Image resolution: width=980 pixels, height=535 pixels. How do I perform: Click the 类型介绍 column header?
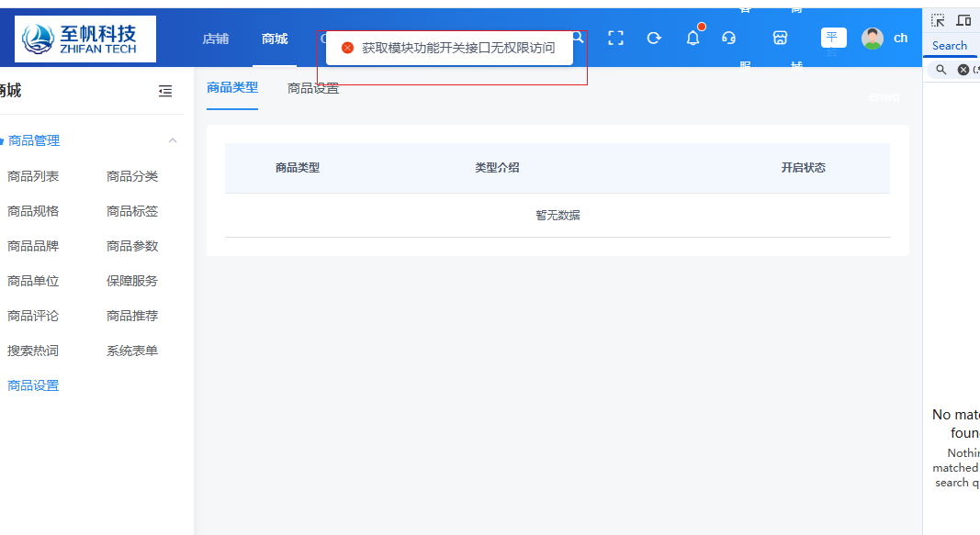497,167
